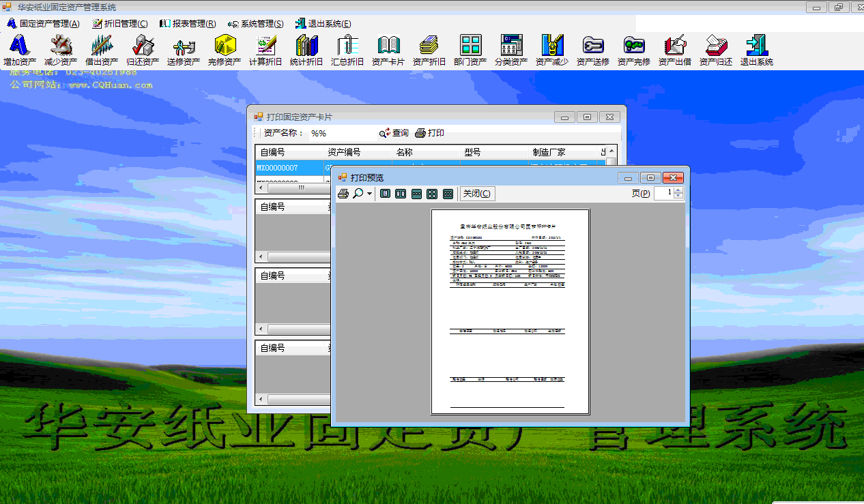Screen dimensions: 864x504
Task: Select the 资产卡片 toolbar icon
Action: pyautogui.click(x=388, y=50)
